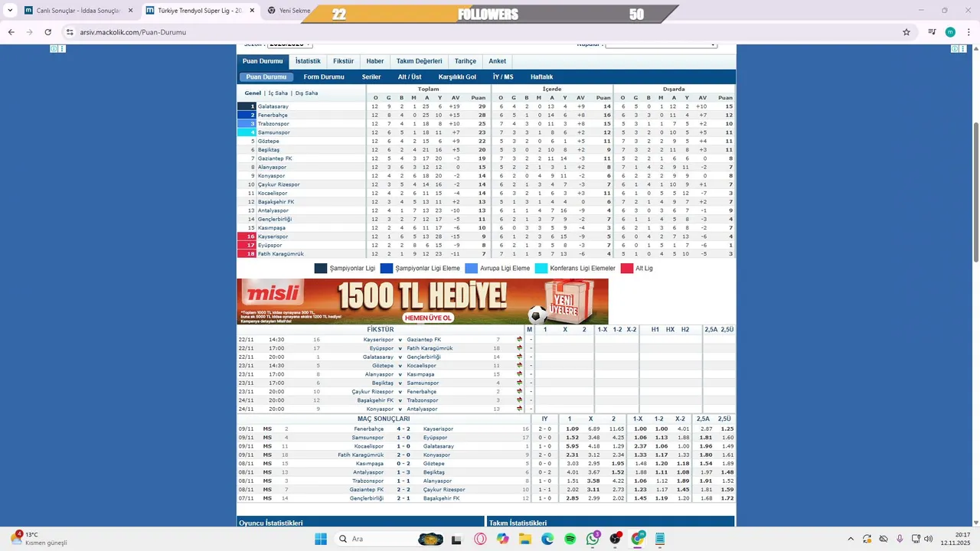
Task: Click 5.95 odds for Kocaelispor match
Action: pos(572,446)
